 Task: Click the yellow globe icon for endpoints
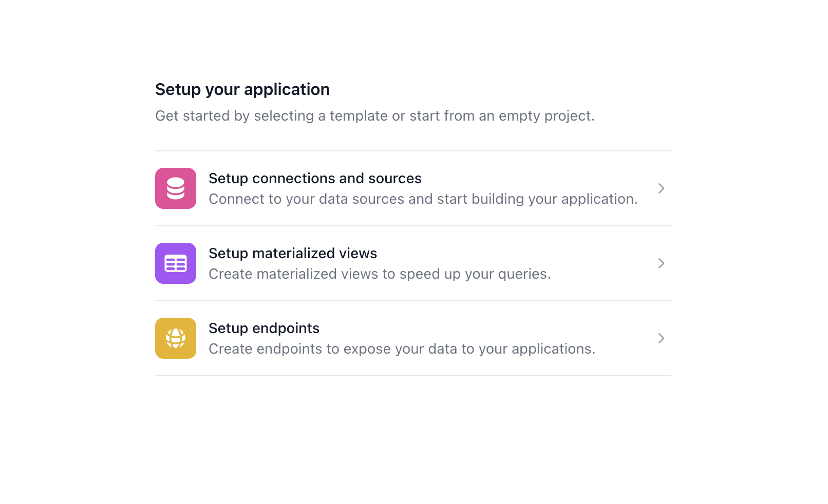coord(175,338)
